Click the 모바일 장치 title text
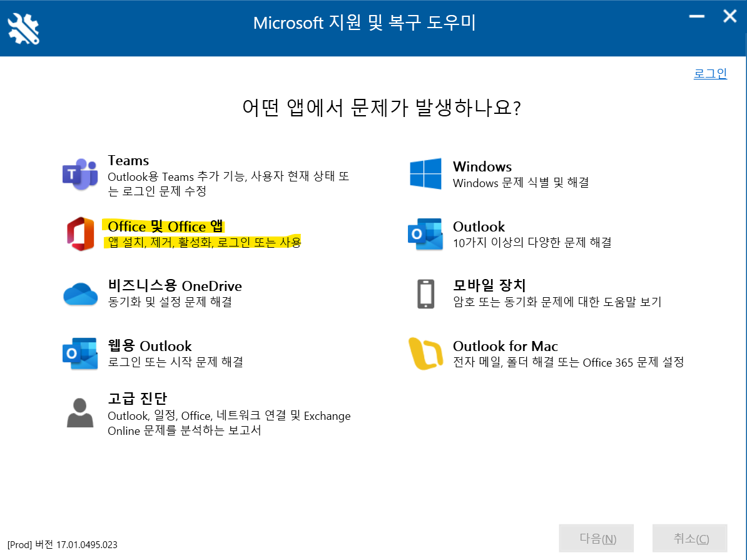747x560 pixels. tap(489, 286)
